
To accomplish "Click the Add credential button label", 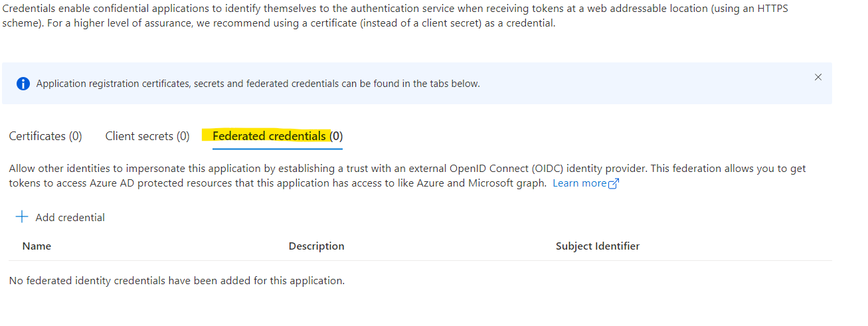I will (x=70, y=217).
